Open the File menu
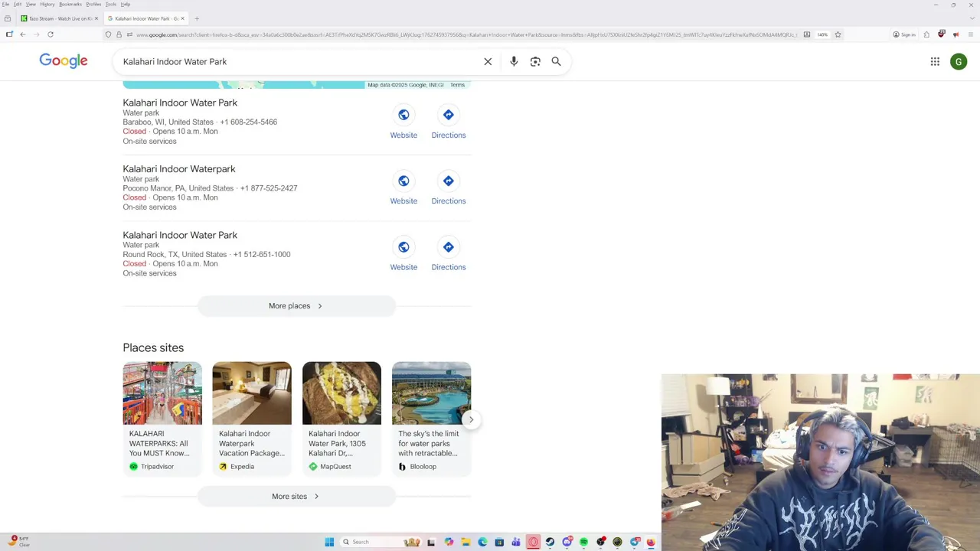This screenshot has width=980, height=551. [5, 4]
